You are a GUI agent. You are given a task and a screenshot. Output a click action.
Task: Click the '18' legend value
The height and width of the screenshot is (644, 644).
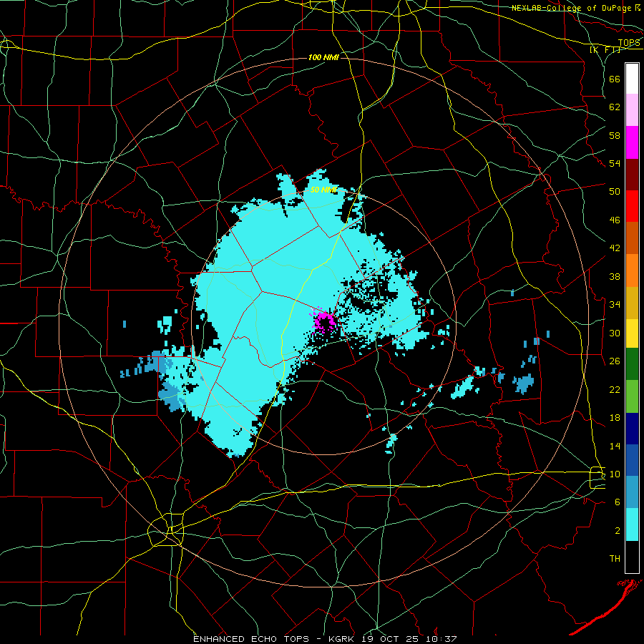point(615,418)
